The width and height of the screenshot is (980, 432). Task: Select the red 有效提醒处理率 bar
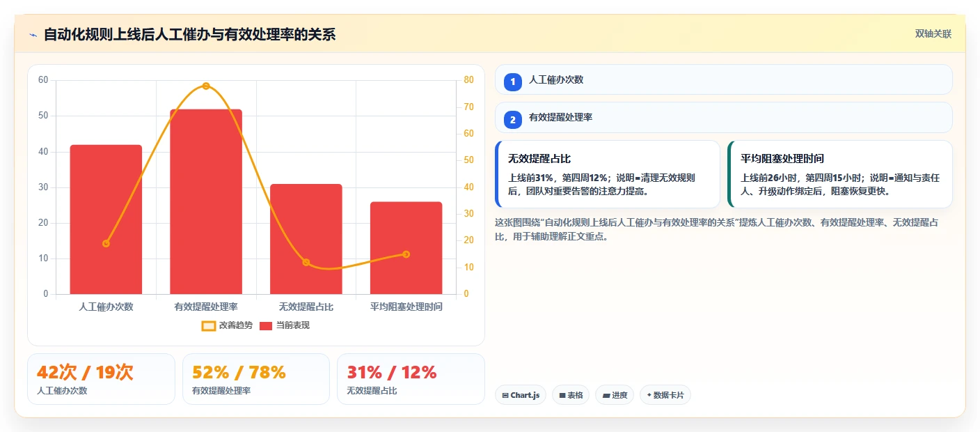tap(206, 201)
